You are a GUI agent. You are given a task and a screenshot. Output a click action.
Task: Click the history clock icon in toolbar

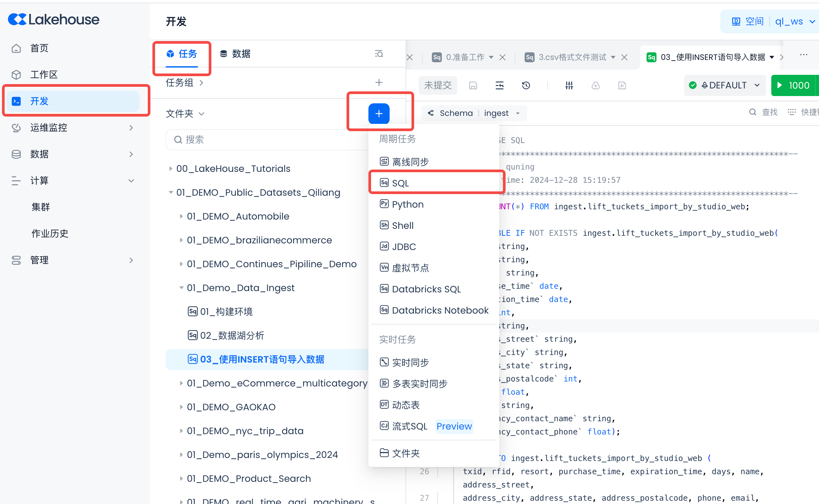click(x=526, y=86)
